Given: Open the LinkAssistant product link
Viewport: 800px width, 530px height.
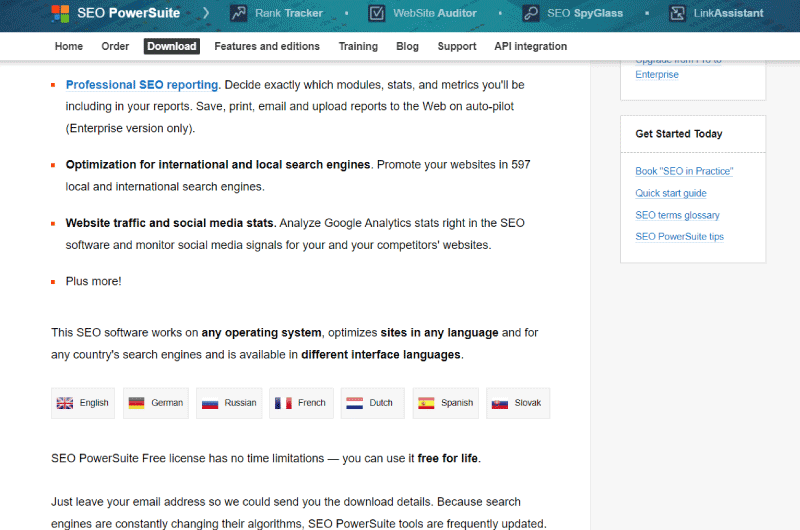Looking at the screenshot, I should pyautogui.click(x=729, y=13).
